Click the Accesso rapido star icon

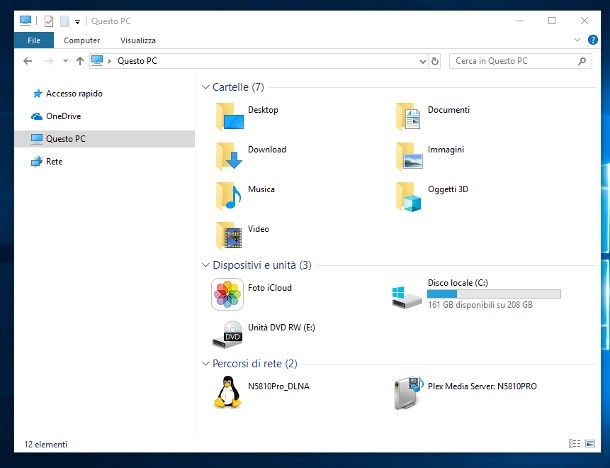tap(37, 93)
